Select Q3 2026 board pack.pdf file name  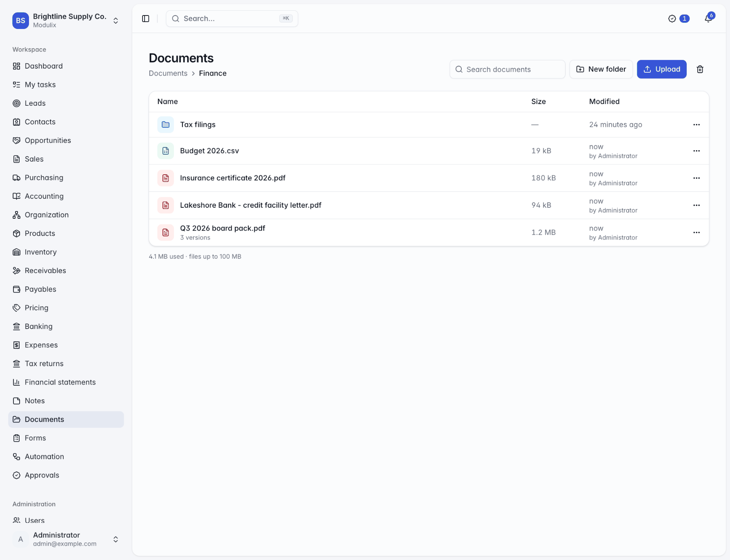click(223, 229)
